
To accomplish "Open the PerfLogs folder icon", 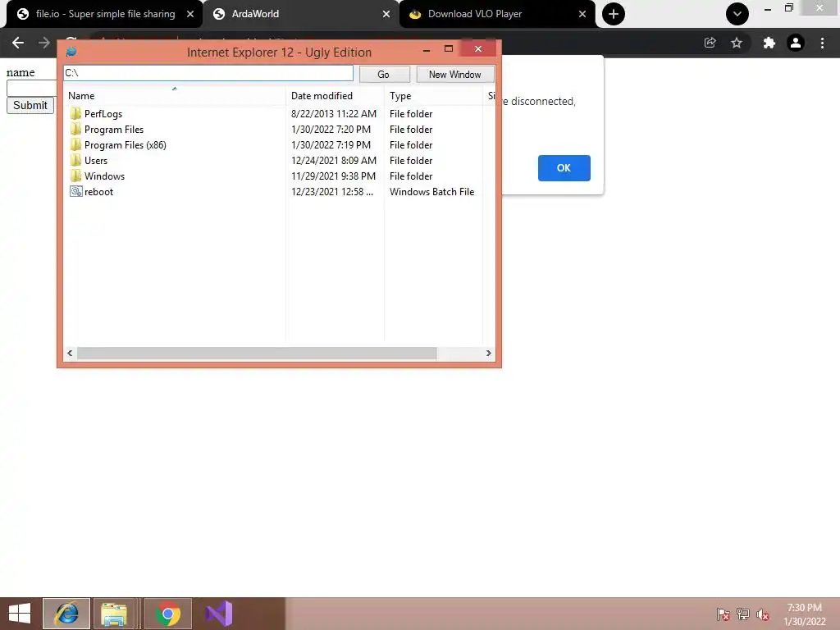I will tap(75, 113).
